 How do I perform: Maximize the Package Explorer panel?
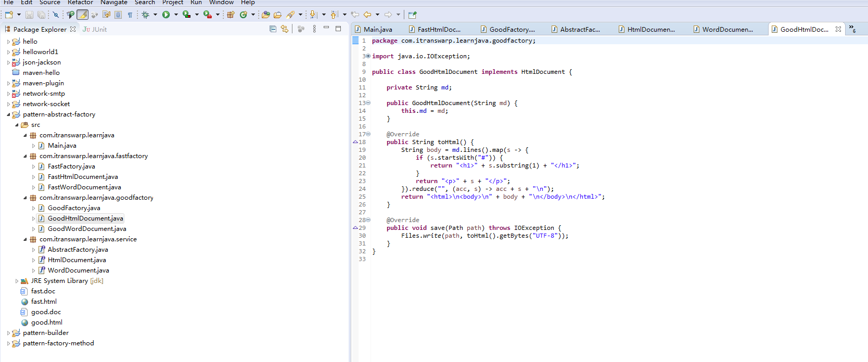(x=338, y=29)
